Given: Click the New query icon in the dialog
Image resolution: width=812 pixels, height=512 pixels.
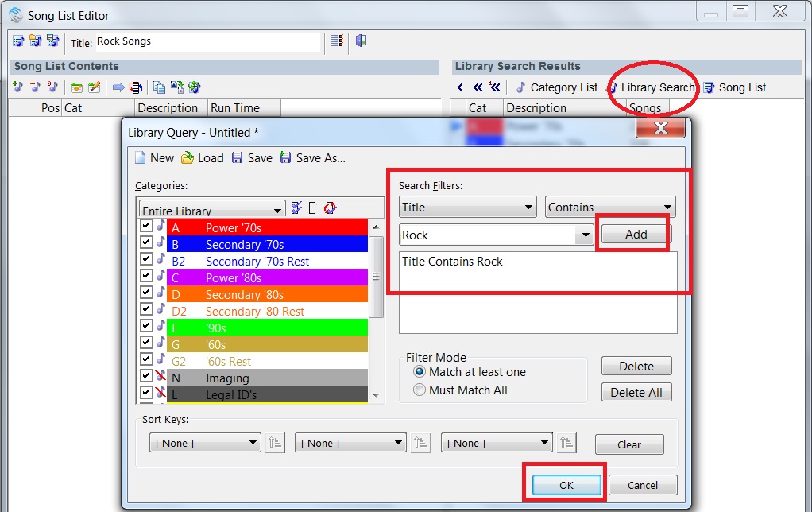Looking at the screenshot, I should coord(141,158).
